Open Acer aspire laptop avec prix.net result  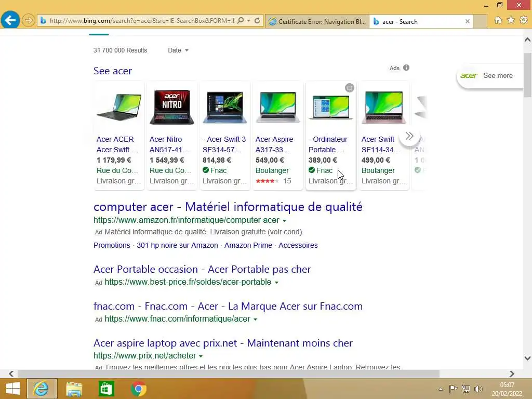point(223,343)
